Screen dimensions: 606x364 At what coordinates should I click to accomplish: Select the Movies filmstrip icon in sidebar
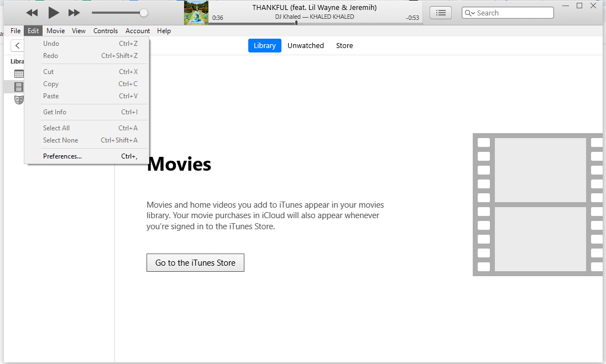[x=19, y=87]
